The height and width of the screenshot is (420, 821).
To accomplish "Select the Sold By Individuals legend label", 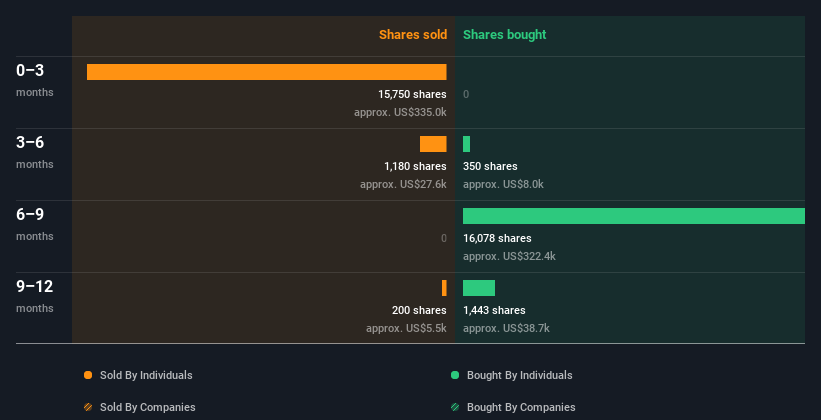I will click(x=146, y=375).
